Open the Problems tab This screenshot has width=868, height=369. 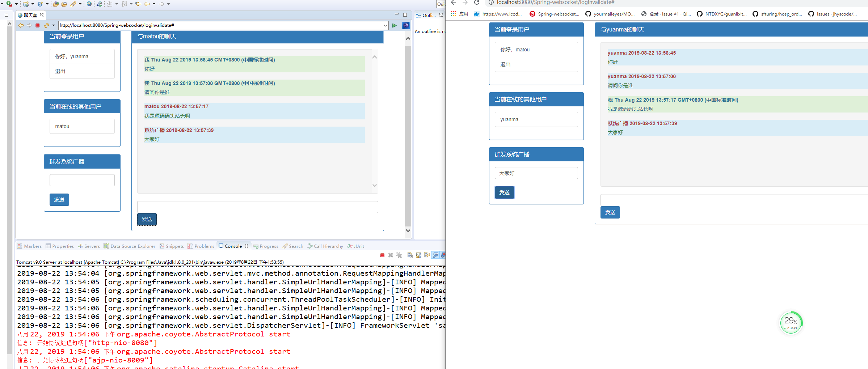204,246
